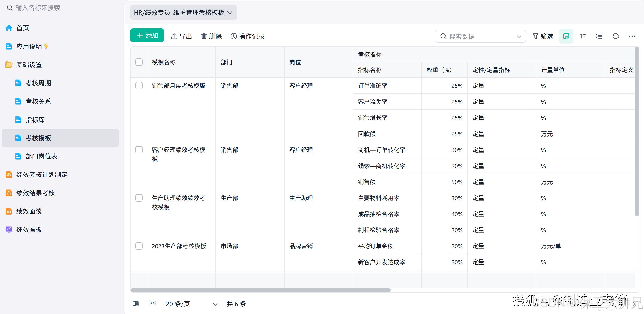The width and height of the screenshot is (644, 314).
Task: Open 操作记录 history
Action: point(247,36)
